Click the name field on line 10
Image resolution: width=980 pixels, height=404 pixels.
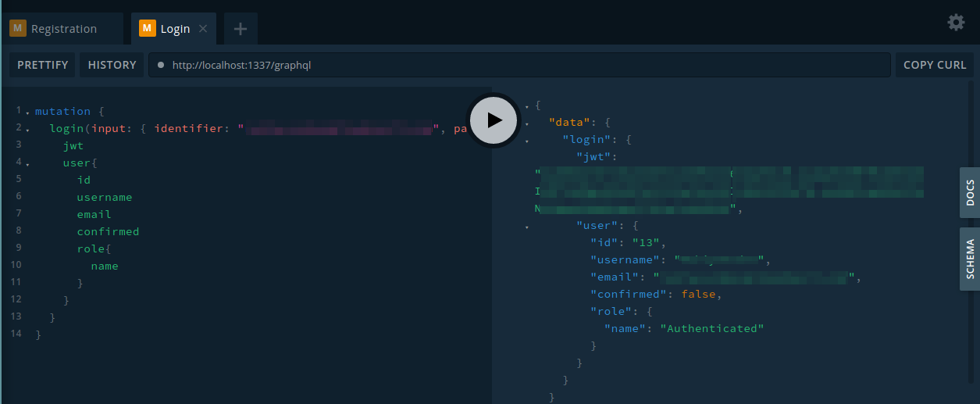[x=105, y=266]
